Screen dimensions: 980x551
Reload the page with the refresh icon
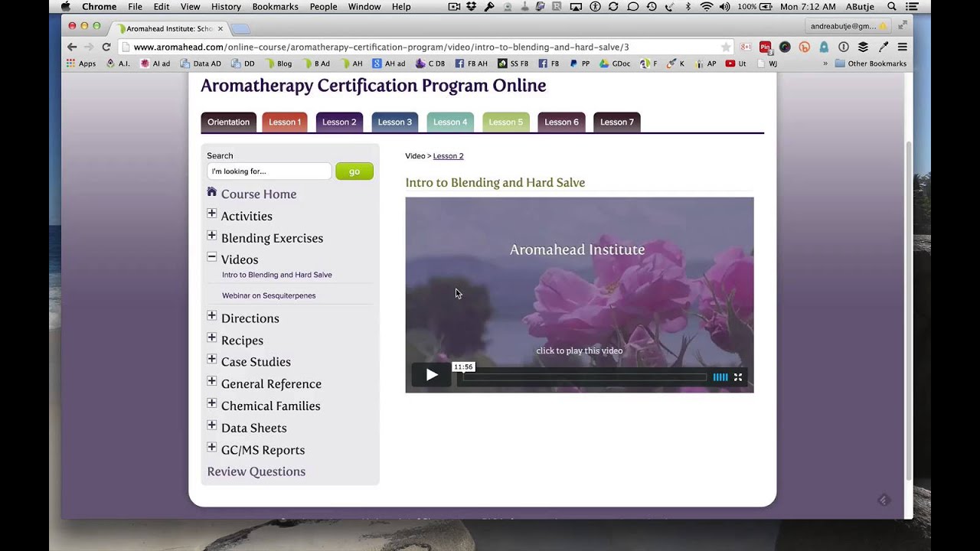tap(106, 47)
